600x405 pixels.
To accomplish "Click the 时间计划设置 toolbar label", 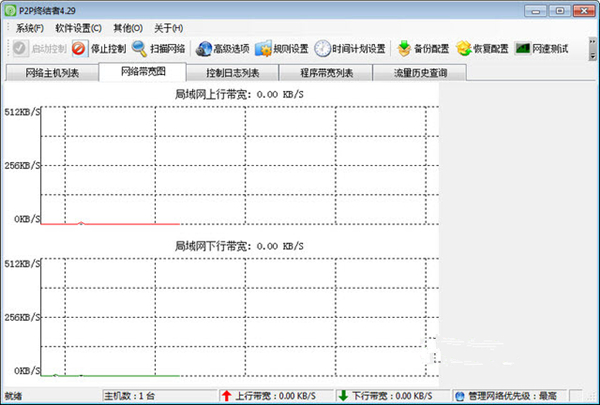I will pyautogui.click(x=359, y=49).
